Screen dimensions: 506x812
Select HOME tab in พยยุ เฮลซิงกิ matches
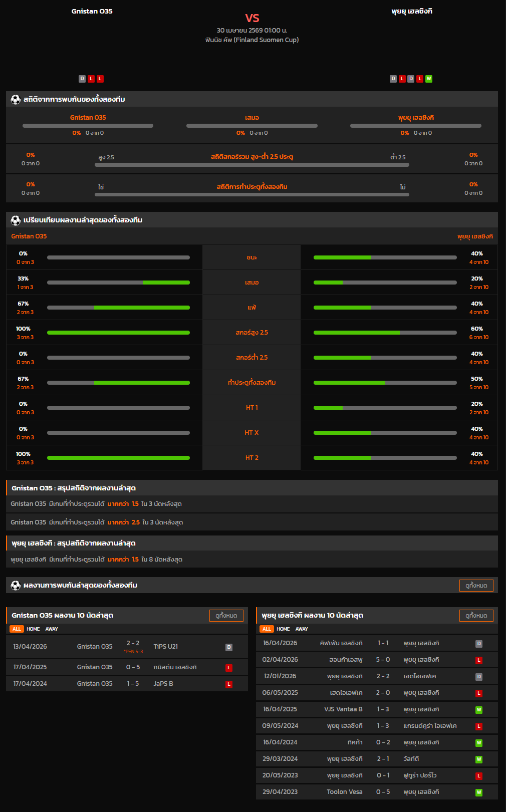[x=283, y=629]
